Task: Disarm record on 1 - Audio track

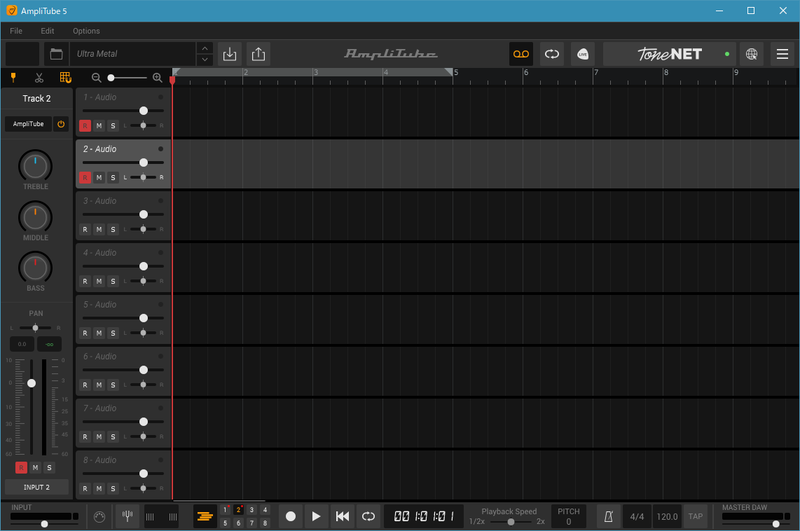Action: [85, 125]
